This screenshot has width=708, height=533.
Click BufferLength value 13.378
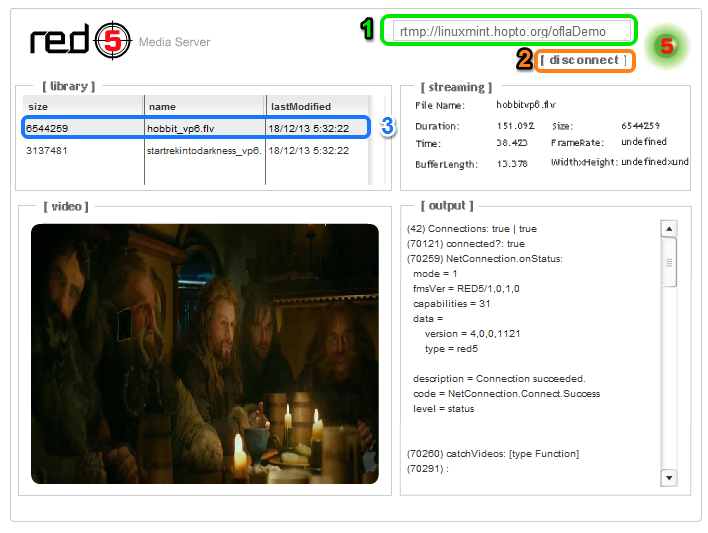point(512,164)
